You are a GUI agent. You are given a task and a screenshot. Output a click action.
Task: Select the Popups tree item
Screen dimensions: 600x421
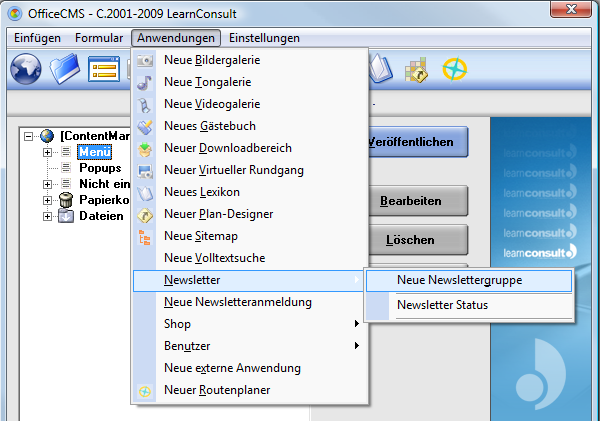pyautogui.click(x=100, y=168)
